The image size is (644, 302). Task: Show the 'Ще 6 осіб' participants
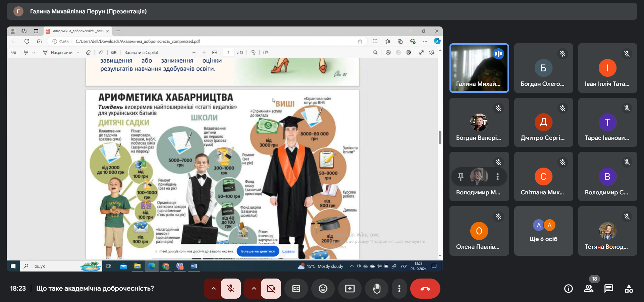coord(543,231)
